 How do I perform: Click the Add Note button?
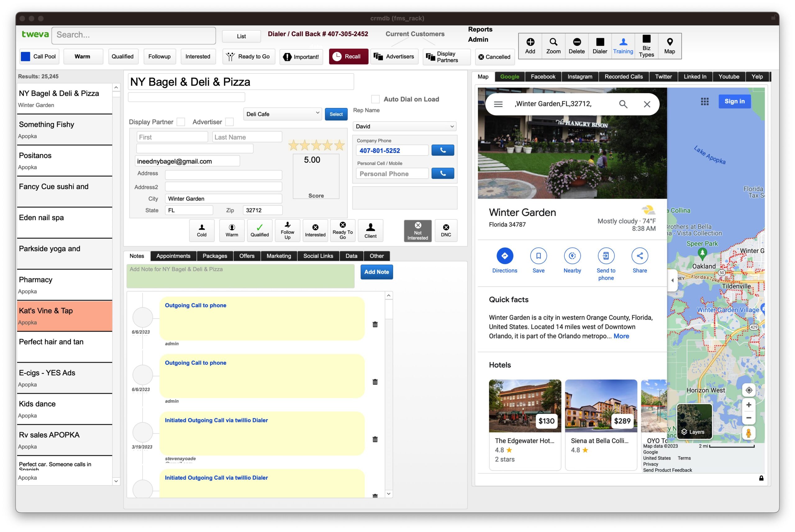pyautogui.click(x=376, y=272)
